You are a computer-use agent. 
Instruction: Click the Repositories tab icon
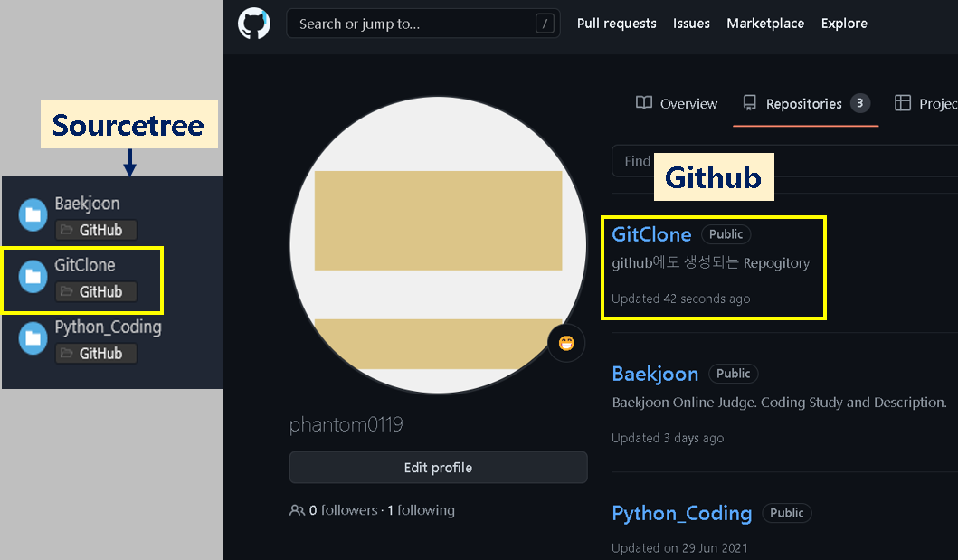(750, 102)
